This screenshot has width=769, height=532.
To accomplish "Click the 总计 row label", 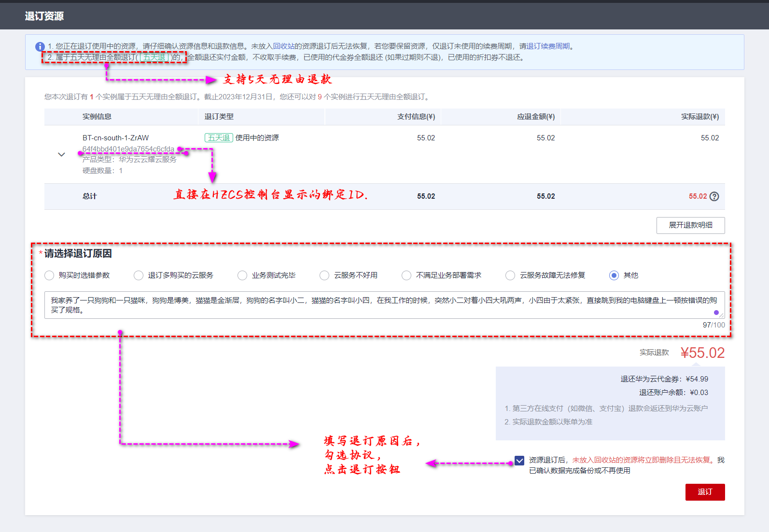I will tap(90, 196).
